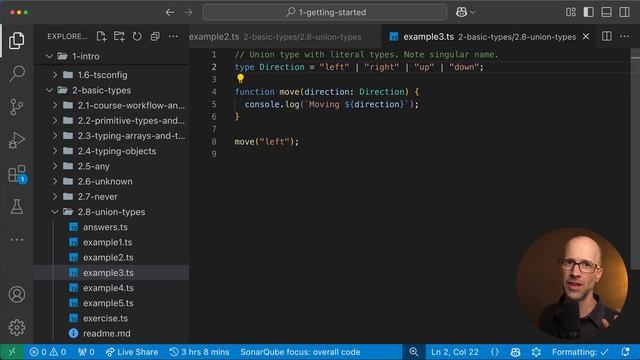This screenshot has width=640, height=360.
Task: Zoom status bar magnifier icon
Action: (413, 352)
